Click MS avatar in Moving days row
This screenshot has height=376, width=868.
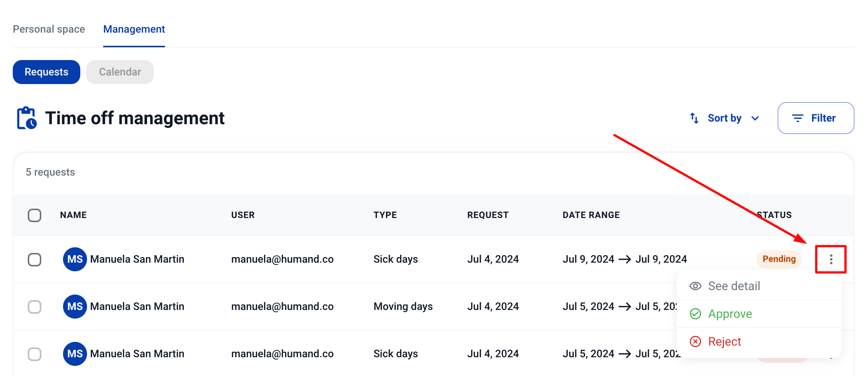tap(75, 307)
